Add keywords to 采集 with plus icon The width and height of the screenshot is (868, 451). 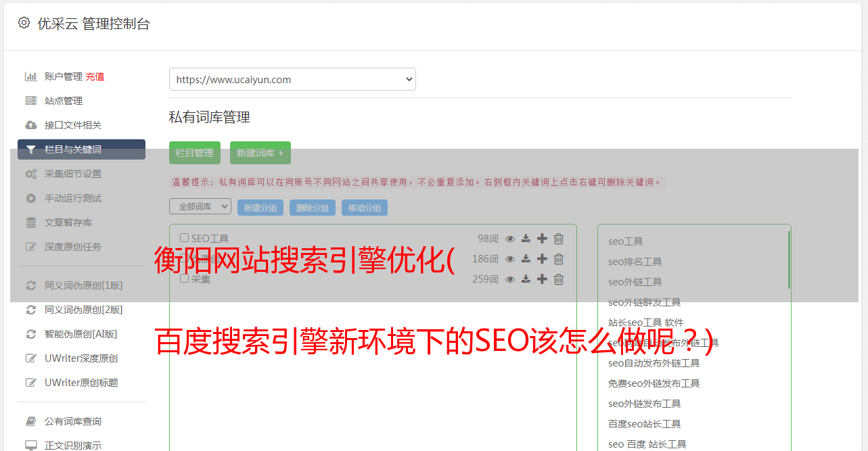pos(542,279)
